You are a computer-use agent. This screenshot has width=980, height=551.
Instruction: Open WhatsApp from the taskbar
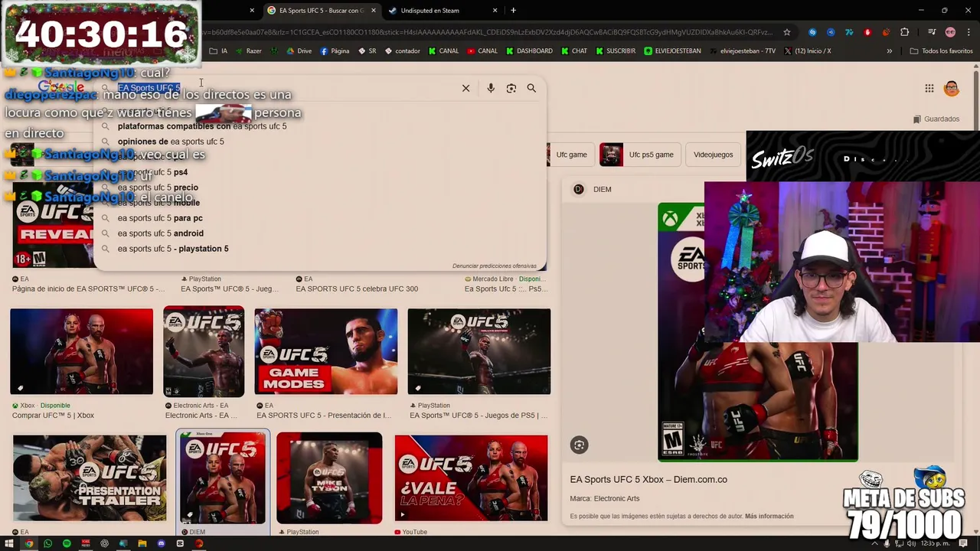(47, 543)
